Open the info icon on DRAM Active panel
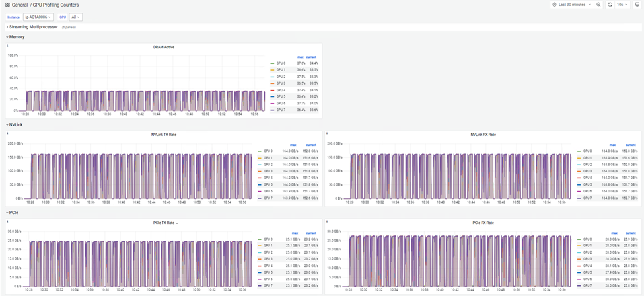This screenshot has height=296, width=644. pyautogui.click(x=7, y=46)
